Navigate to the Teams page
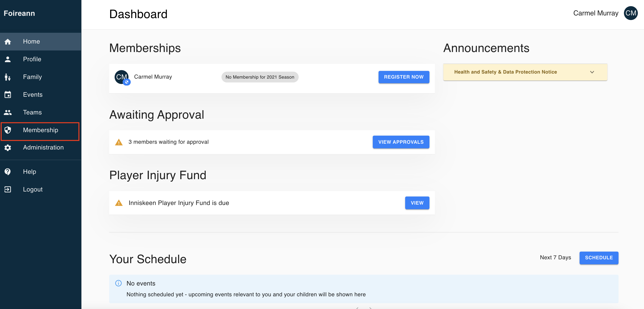The height and width of the screenshot is (309, 644). tap(41, 112)
